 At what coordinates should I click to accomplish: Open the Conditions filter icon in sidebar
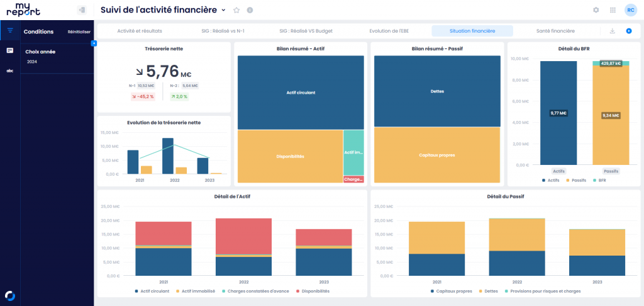tap(10, 30)
